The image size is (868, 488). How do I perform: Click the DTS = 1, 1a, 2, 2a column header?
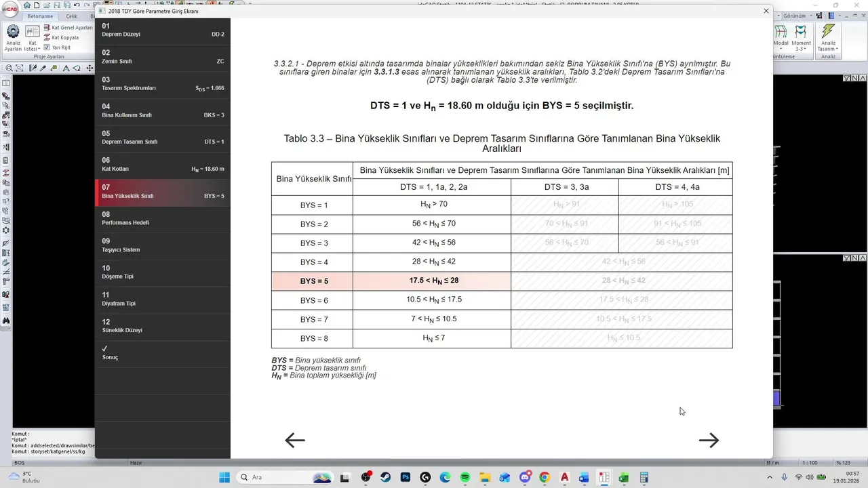(432, 187)
